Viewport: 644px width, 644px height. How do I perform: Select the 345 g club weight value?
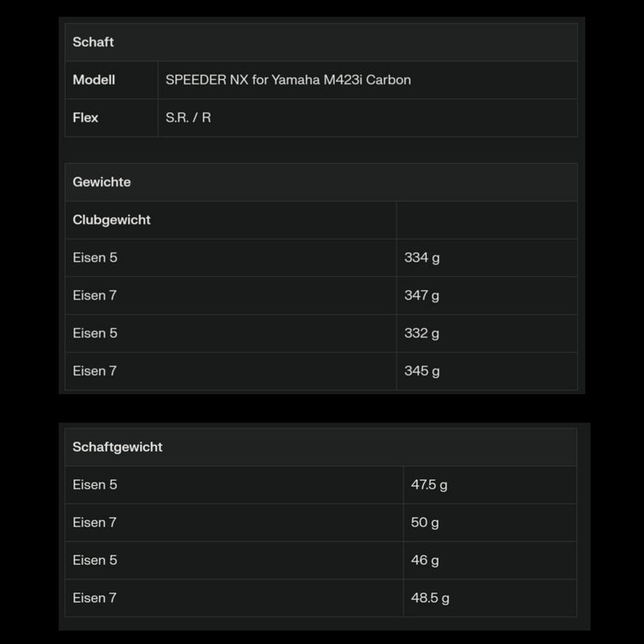[422, 371]
